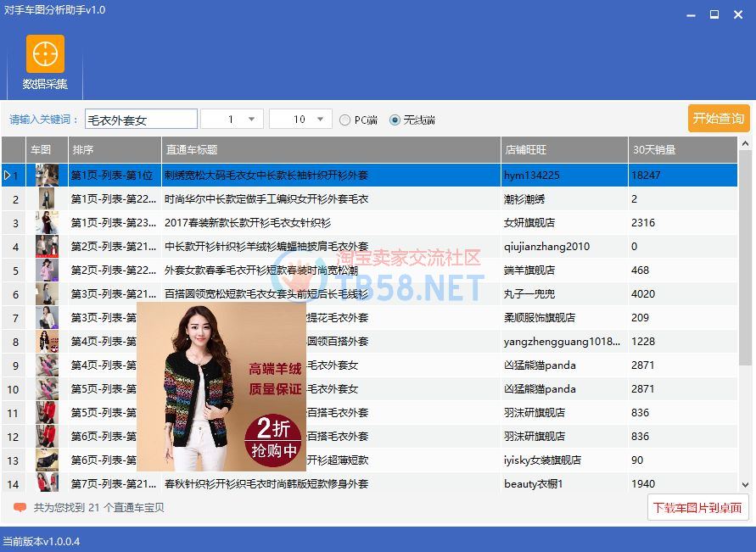Select the PC端 radio option
The height and width of the screenshot is (552, 756).
[x=344, y=120]
